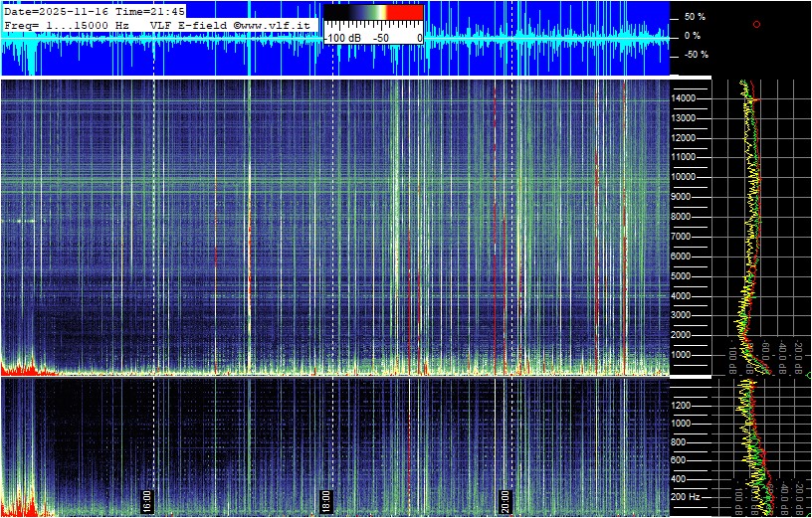
Task: Click the 50 % amplitude scale label
Action: 694,17
